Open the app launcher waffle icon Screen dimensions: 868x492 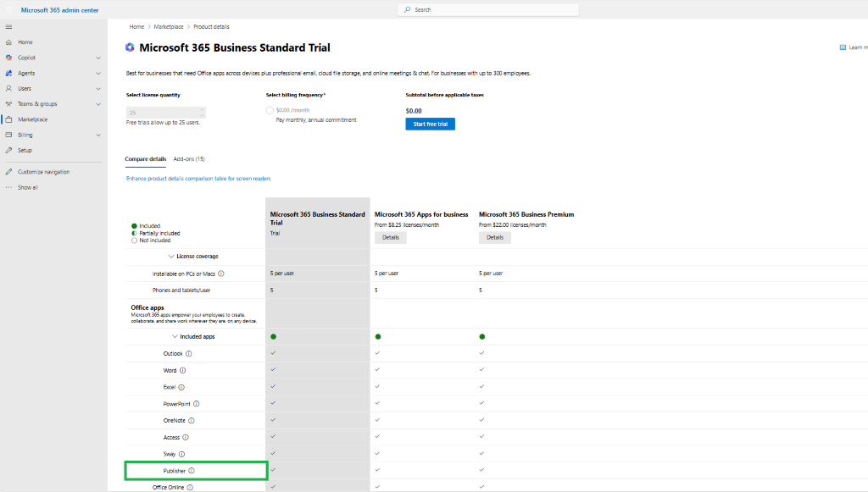coord(8,10)
